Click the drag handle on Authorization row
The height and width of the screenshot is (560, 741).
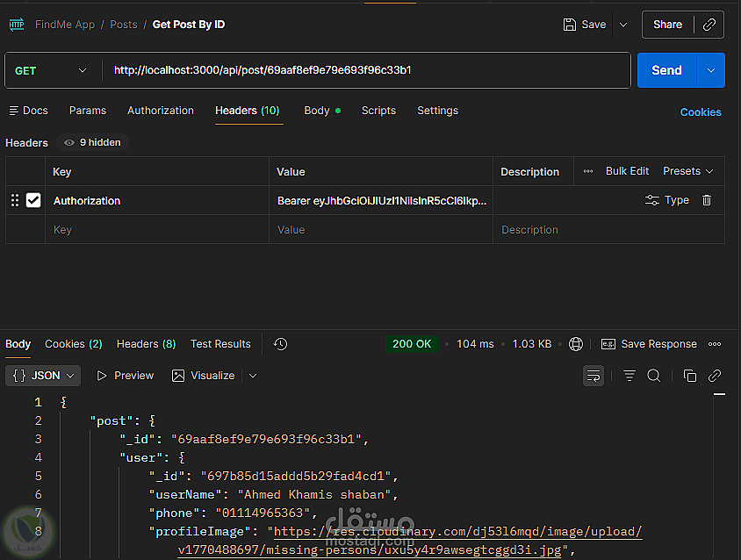14,200
